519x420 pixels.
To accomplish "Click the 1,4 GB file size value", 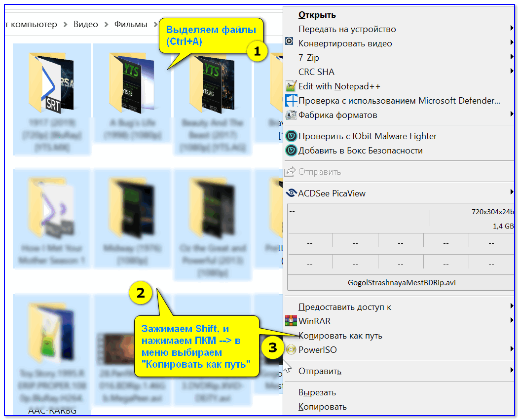I will pyautogui.click(x=503, y=226).
